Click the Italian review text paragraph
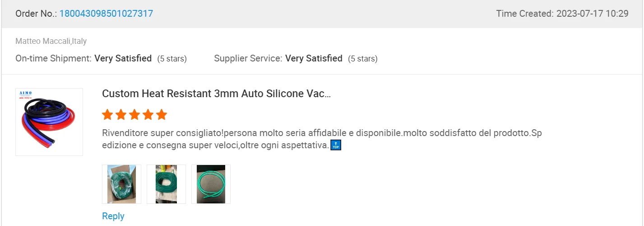 click(x=322, y=139)
